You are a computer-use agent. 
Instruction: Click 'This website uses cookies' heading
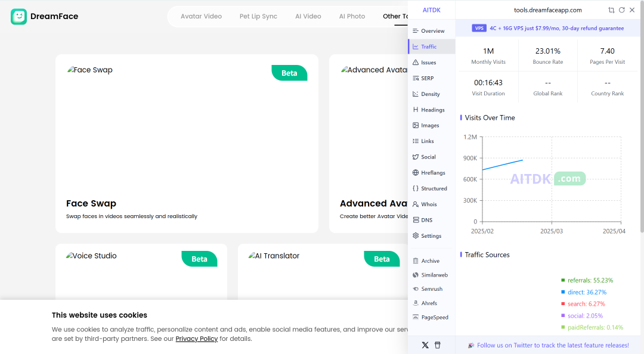pos(100,315)
